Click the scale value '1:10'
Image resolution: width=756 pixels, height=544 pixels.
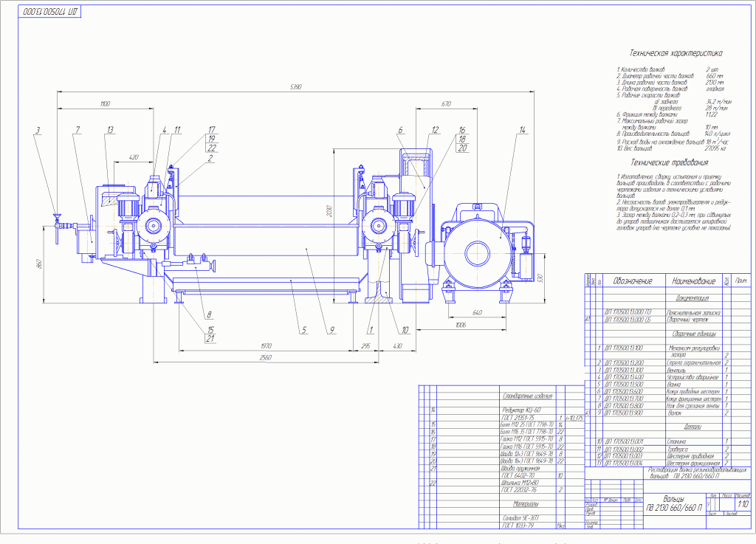coord(743,504)
